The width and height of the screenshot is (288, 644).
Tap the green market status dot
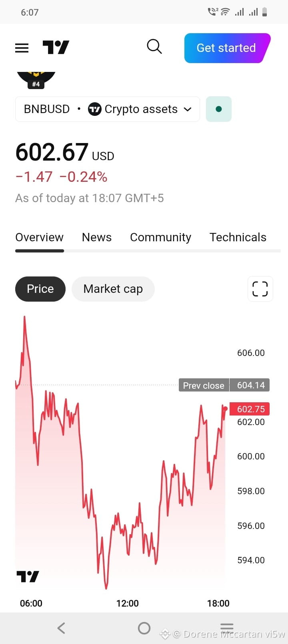coord(219,109)
